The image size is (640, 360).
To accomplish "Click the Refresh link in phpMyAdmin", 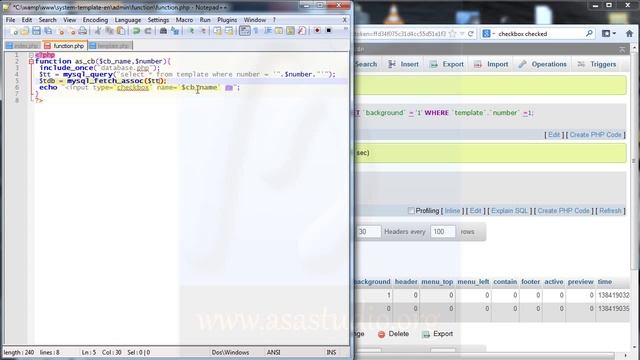I will (x=610, y=211).
